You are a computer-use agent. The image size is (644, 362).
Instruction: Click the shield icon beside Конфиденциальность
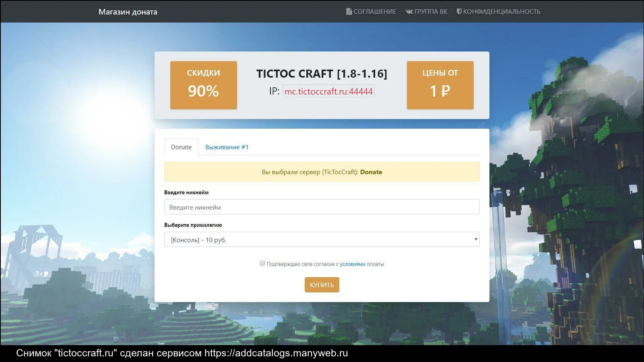tap(459, 12)
